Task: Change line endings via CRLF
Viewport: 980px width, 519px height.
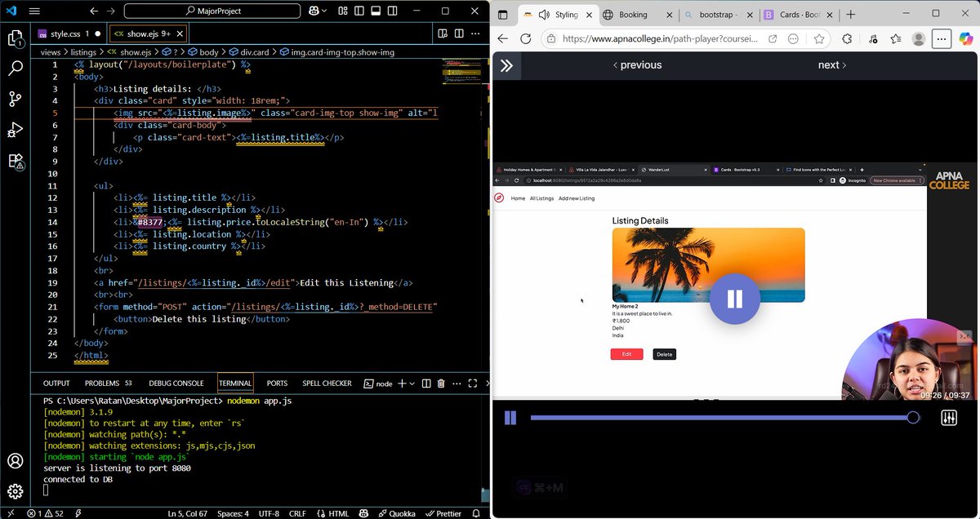Action: (x=297, y=513)
